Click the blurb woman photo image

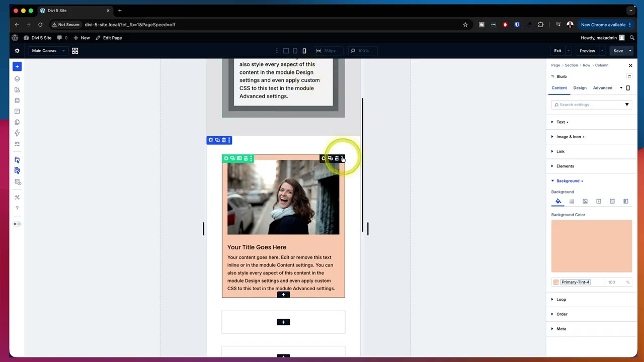point(283,197)
